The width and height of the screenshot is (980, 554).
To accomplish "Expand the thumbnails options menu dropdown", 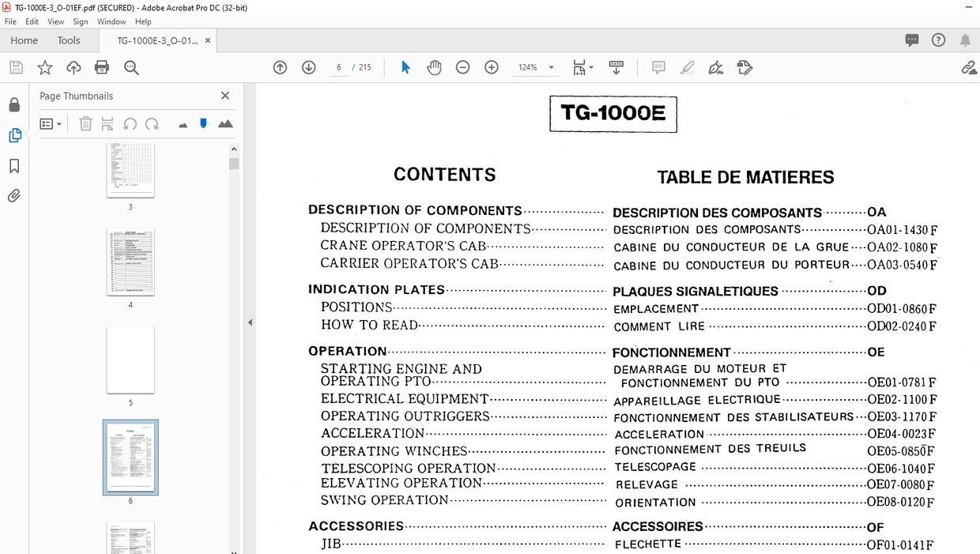I will pos(51,124).
